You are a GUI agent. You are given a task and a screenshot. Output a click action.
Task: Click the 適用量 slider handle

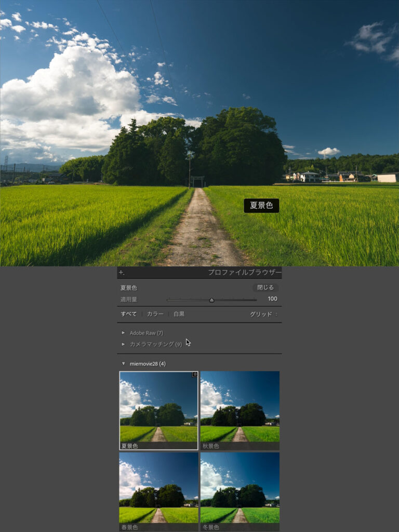211,300
